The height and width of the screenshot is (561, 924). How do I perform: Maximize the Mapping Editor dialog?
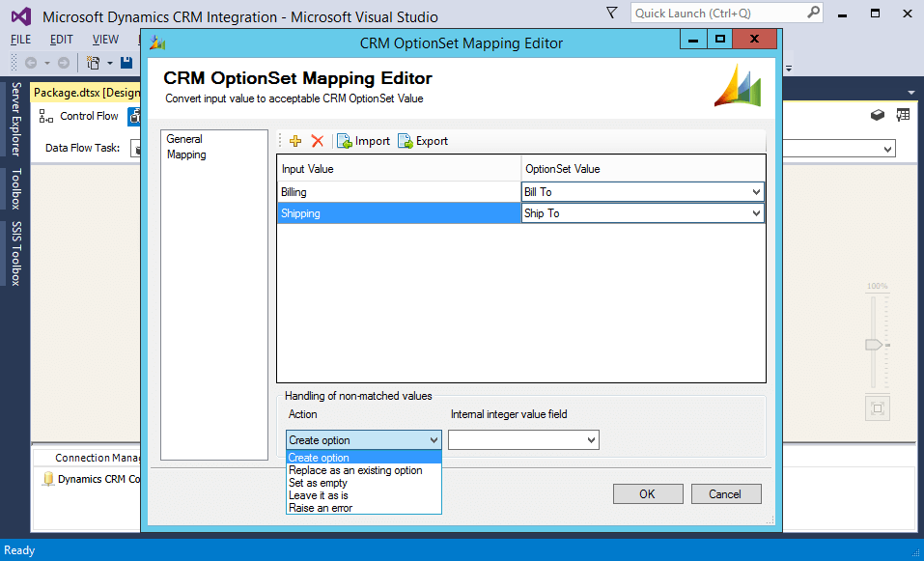click(719, 40)
